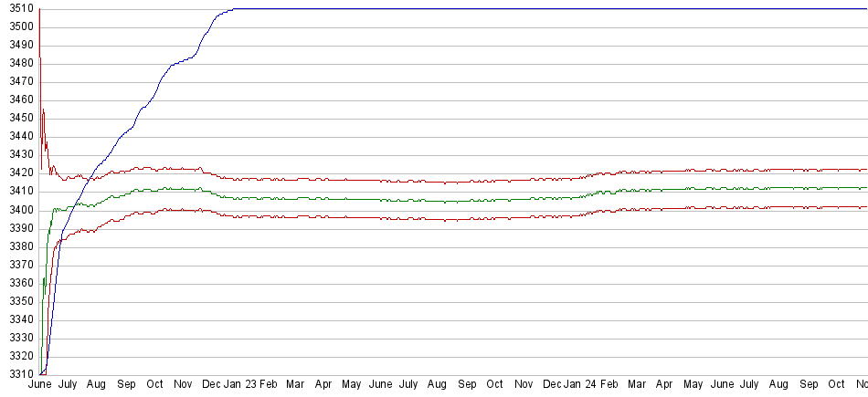Click the uppermost red line near 3420
This screenshot has height=397, width=868.
tap(457, 182)
